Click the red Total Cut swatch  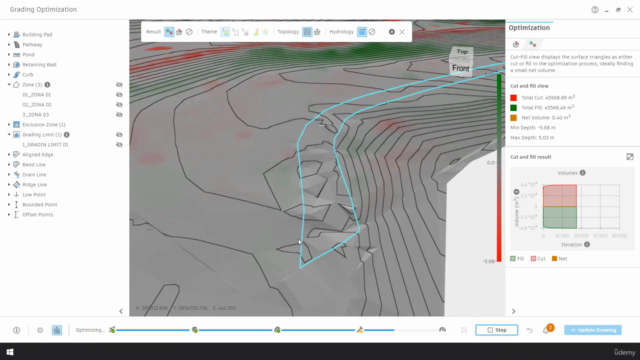pyautogui.click(x=513, y=98)
